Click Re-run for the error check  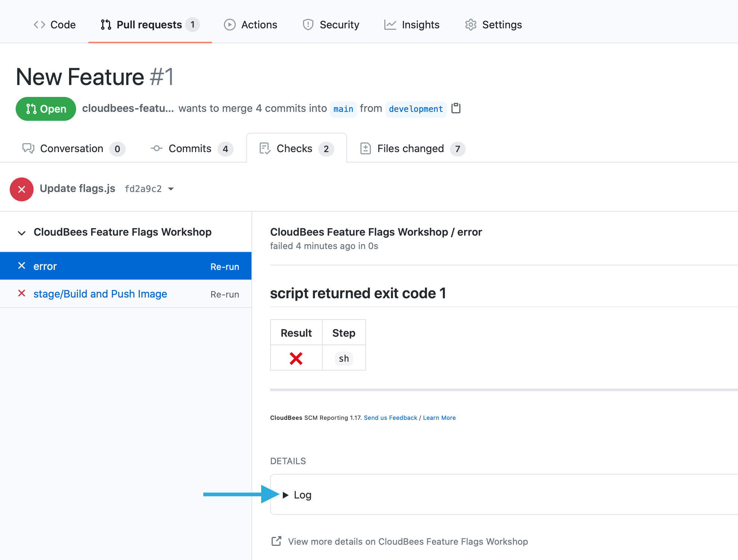pos(225,267)
